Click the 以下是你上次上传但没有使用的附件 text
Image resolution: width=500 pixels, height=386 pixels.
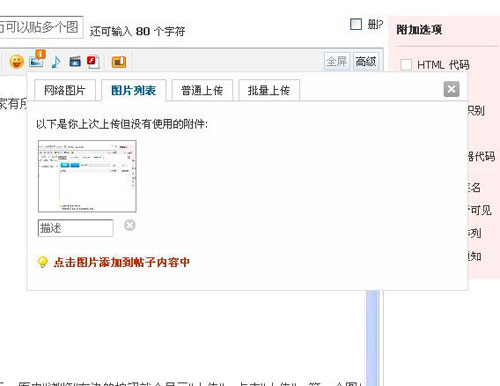click(122, 124)
